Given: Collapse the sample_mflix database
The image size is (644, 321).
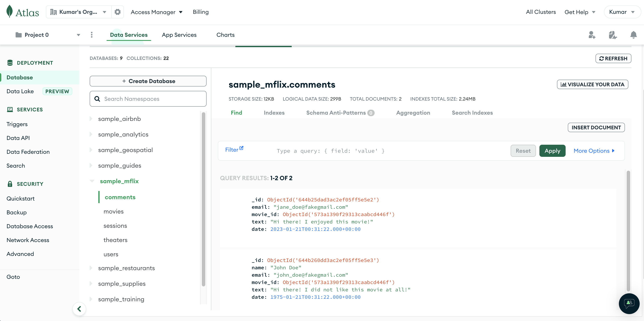Looking at the screenshot, I should click(92, 181).
